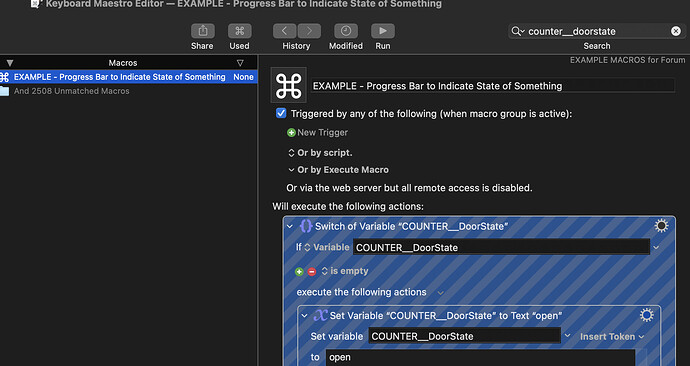Open variable dropdown beside Set variable field
Viewport: 690px width, 366px height.
click(567, 336)
